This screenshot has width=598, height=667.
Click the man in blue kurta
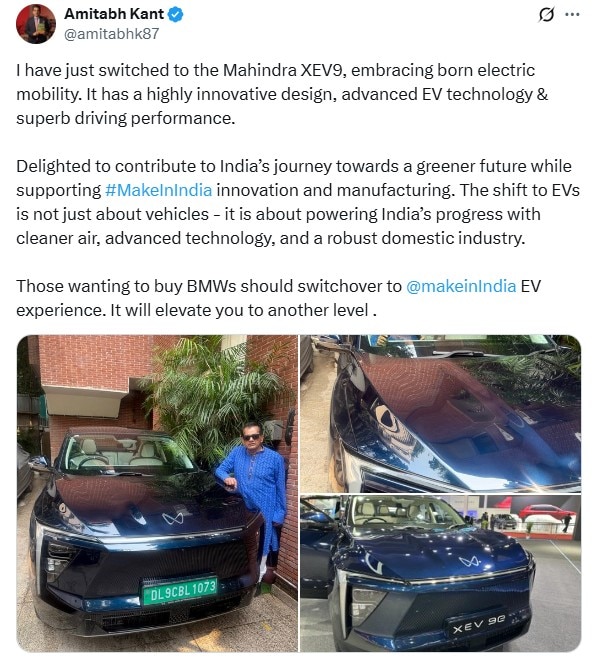pos(255,502)
